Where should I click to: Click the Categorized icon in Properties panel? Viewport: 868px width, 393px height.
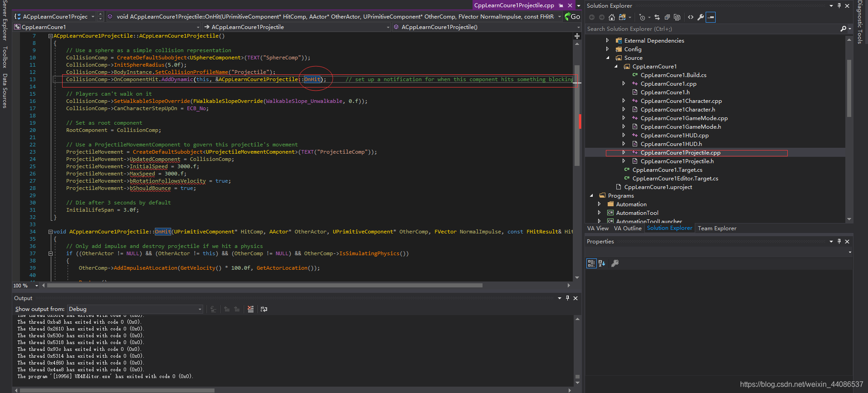coord(591,263)
